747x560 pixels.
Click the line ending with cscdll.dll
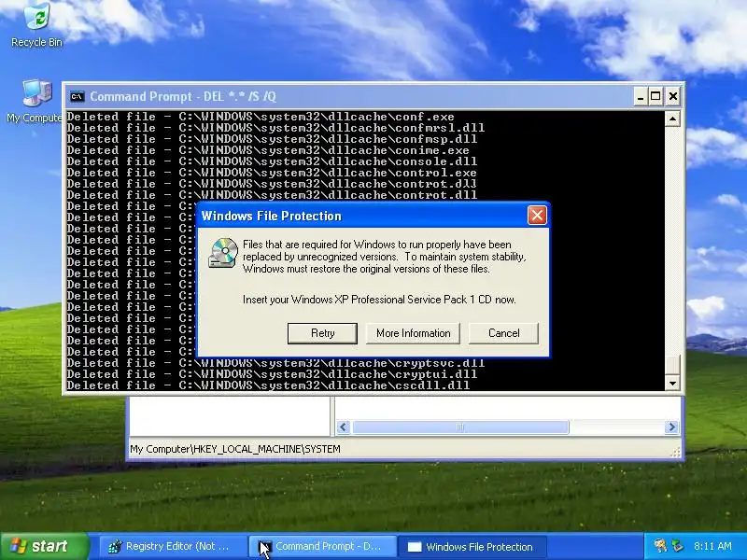(x=268, y=385)
